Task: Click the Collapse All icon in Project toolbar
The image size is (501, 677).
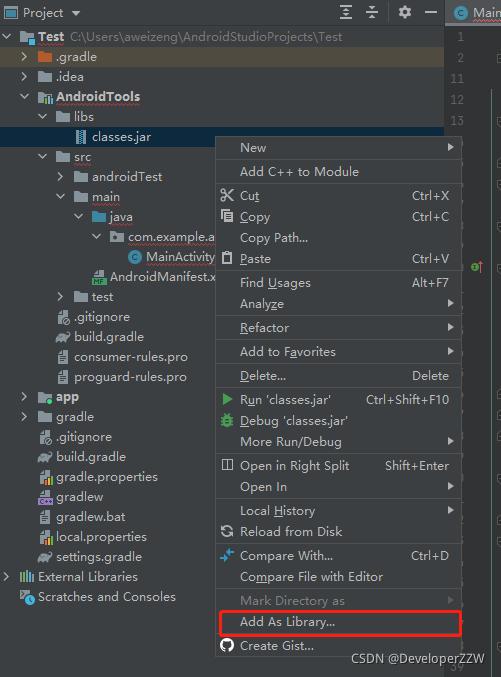Action: point(372,12)
